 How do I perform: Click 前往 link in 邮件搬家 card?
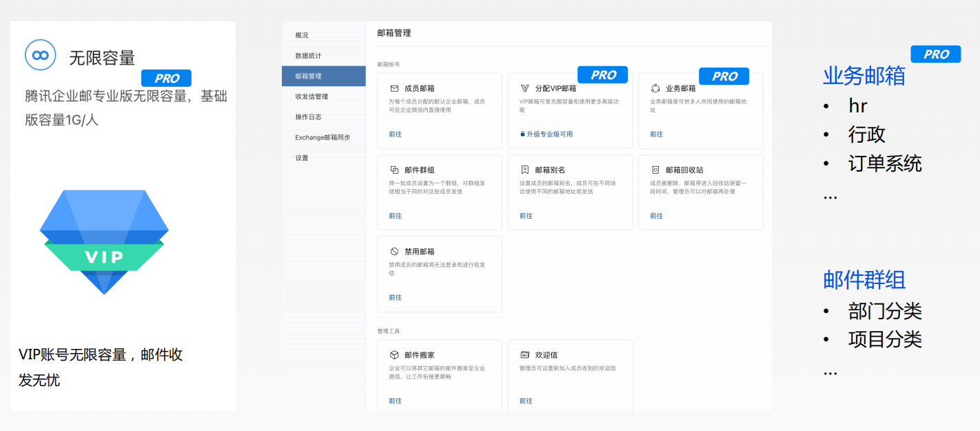pos(395,401)
